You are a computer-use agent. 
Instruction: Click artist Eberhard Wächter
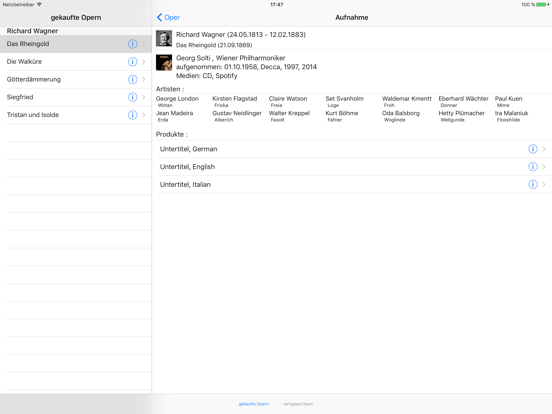(463, 99)
